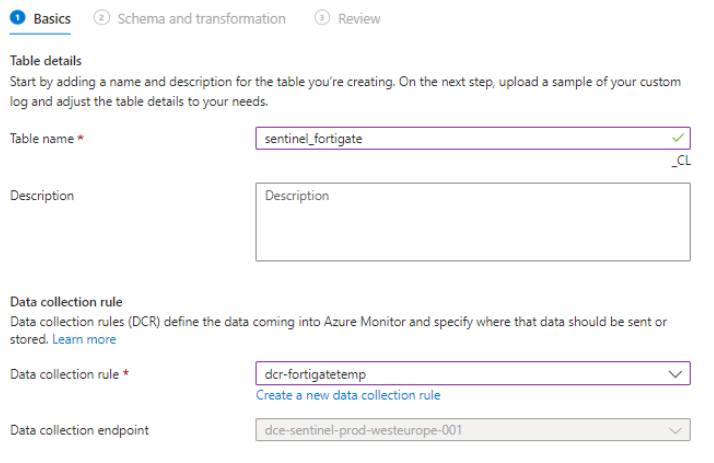Viewport: 714px width, 463px height.
Task: Focus the Description text area
Action: tap(472, 221)
